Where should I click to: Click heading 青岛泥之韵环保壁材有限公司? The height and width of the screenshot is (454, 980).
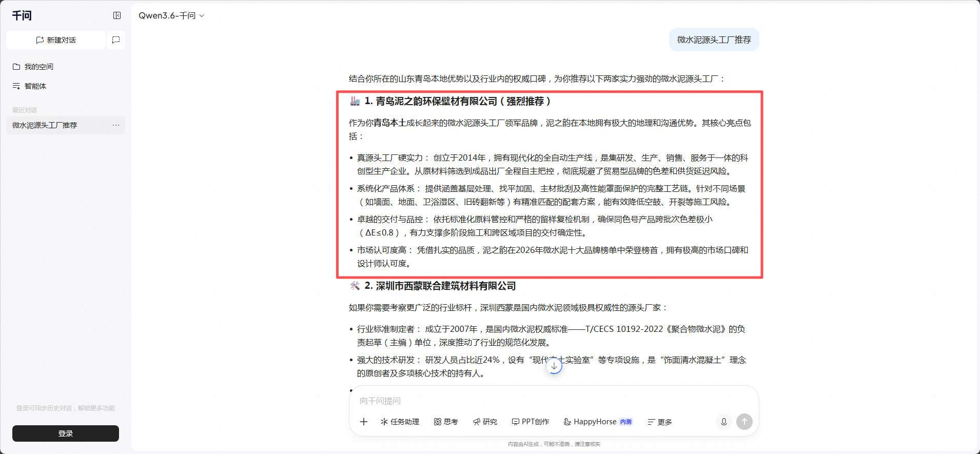436,101
